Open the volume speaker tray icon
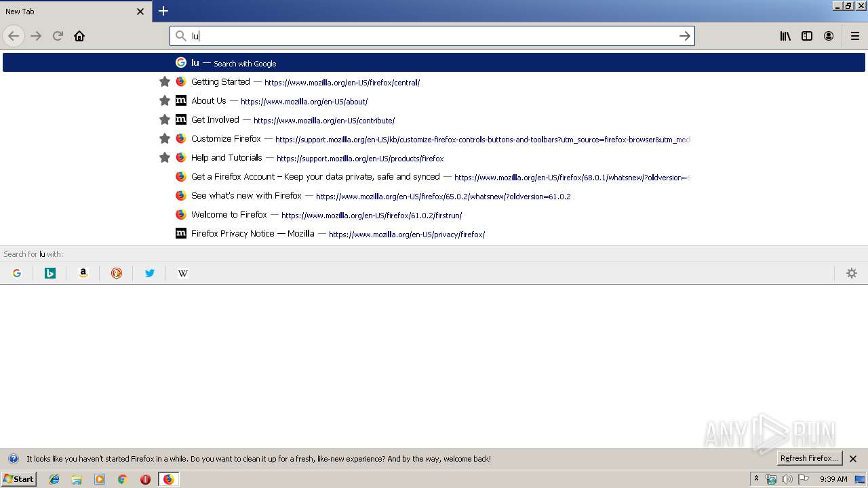The height and width of the screenshot is (488, 868). 787,479
